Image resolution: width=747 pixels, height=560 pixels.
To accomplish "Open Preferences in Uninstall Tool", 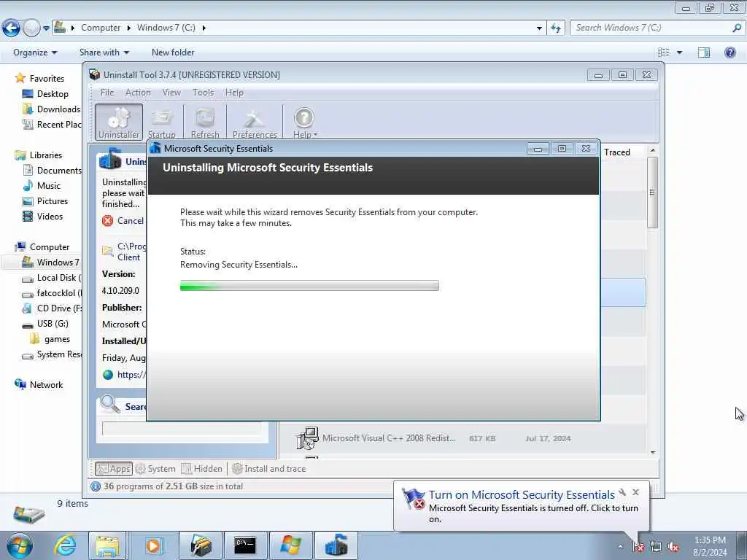I will tap(255, 122).
